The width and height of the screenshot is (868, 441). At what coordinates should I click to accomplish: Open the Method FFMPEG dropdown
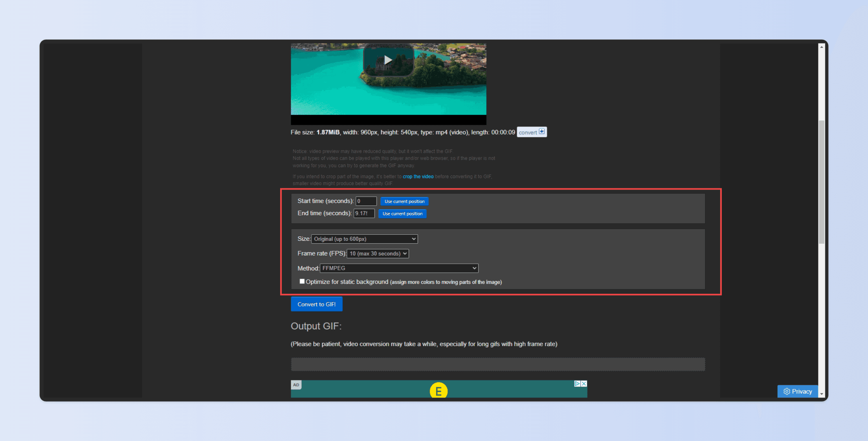pyautogui.click(x=399, y=268)
